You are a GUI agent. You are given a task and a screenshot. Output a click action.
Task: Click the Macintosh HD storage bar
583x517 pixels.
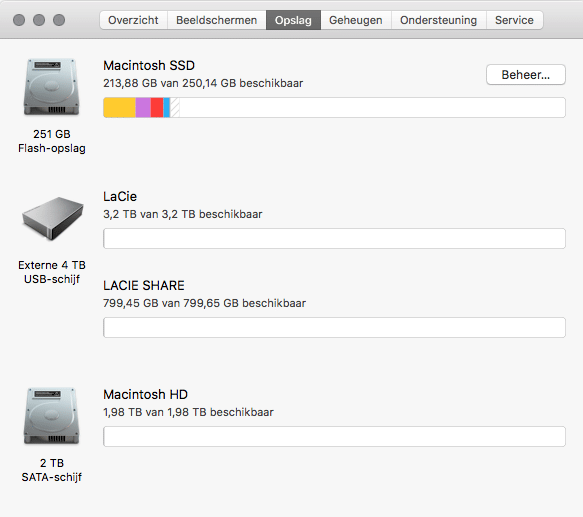pyautogui.click(x=334, y=436)
